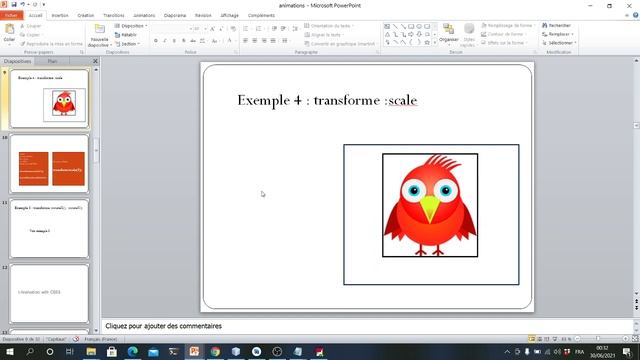Click the increase font size icon
The height and width of the screenshot is (360, 640).
tap(212, 29)
